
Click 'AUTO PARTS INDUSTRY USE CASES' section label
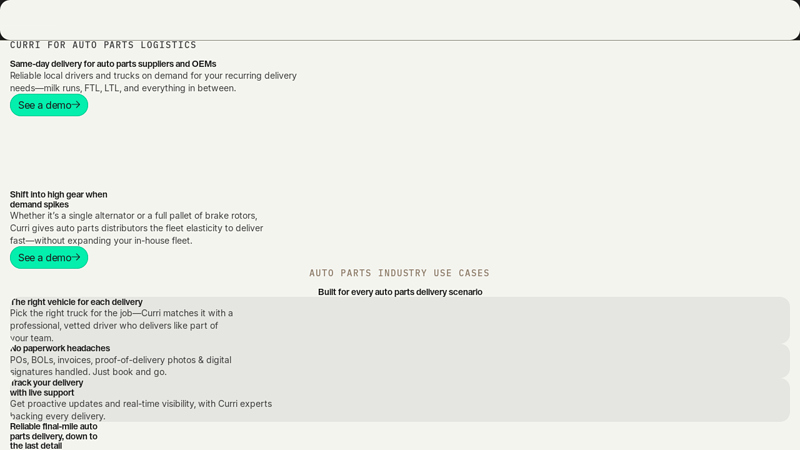(x=399, y=273)
